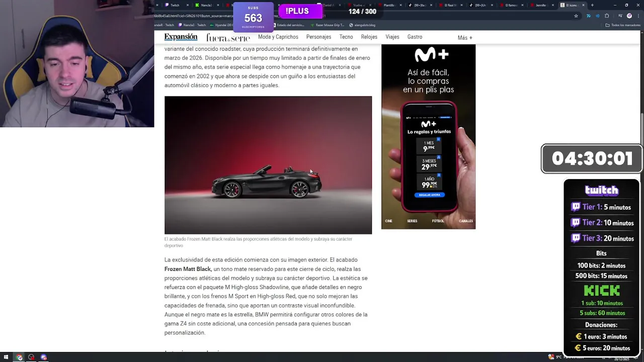Open the Moda y Caprichos menu

pos(278,37)
